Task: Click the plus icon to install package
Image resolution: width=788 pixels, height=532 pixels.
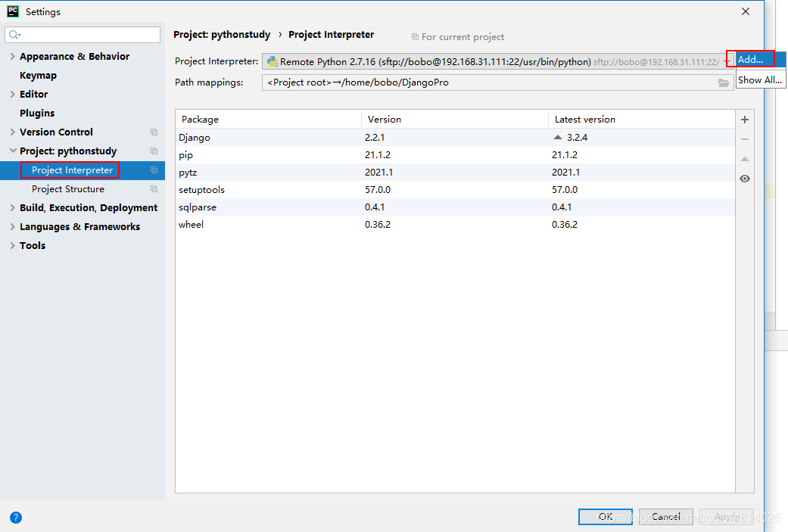Action: (x=745, y=120)
